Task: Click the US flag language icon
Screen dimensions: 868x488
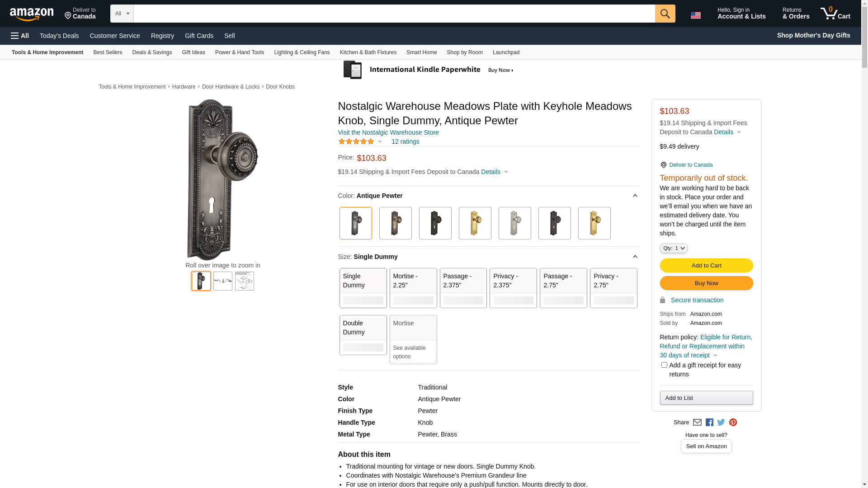Action: [x=695, y=15]
